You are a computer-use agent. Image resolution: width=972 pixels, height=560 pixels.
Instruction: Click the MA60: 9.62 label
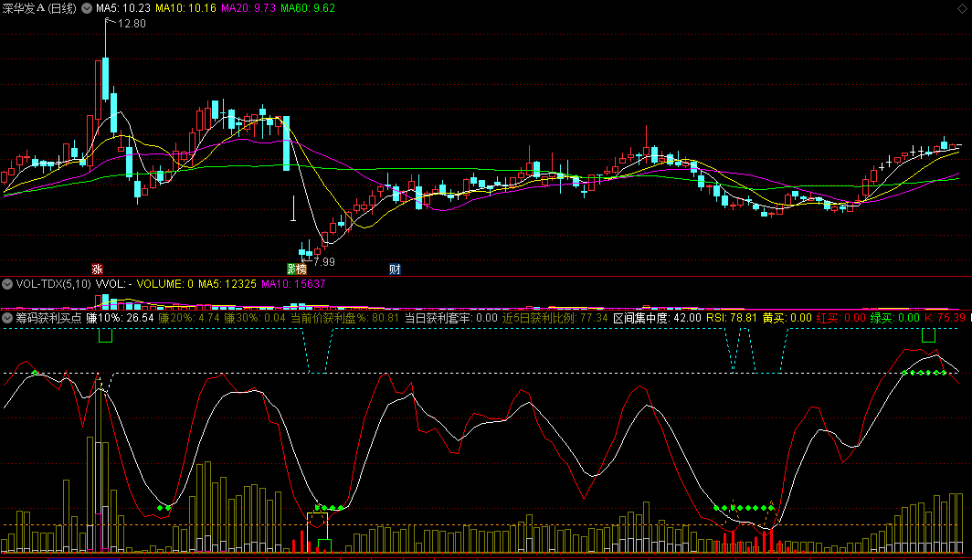tap(308, 9)
